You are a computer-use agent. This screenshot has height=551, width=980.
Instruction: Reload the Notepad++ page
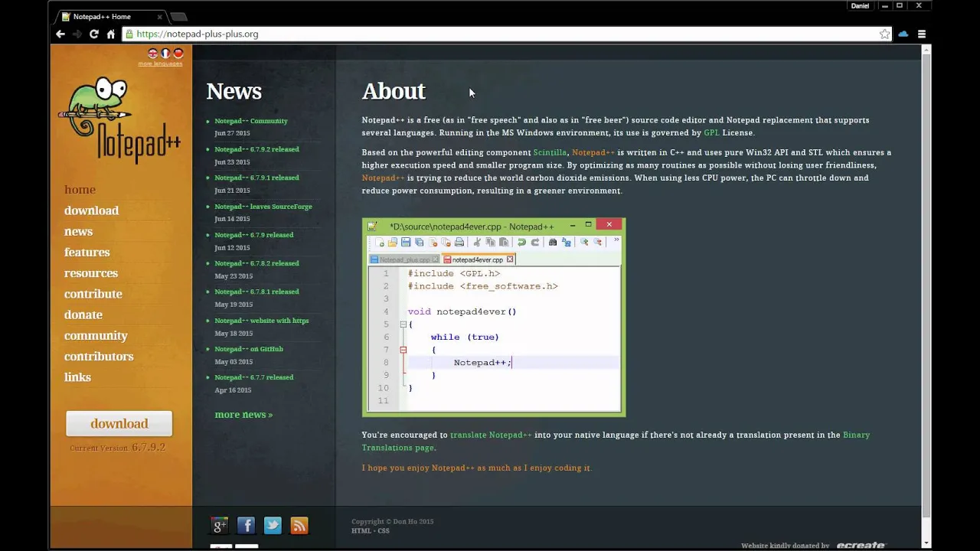point(94,34)
